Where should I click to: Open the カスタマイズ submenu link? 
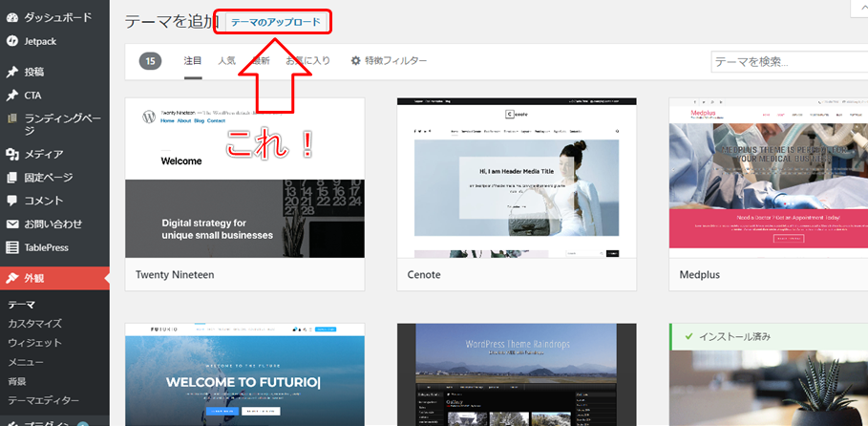tap(34, 324)
